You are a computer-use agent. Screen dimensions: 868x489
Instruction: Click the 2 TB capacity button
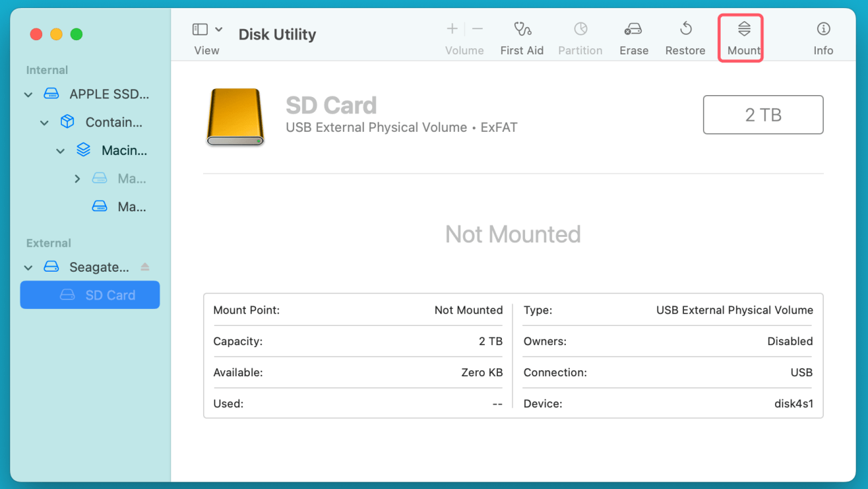[763, 114]
